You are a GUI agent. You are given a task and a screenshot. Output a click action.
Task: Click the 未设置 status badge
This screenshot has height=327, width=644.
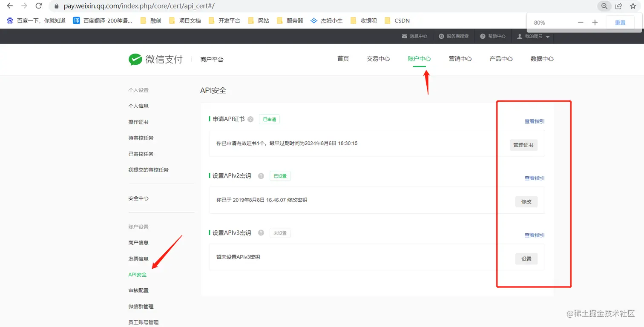click(280, 233)
